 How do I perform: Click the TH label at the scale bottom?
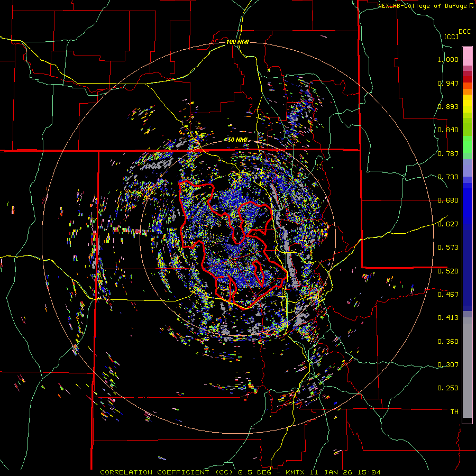[454, 412]
